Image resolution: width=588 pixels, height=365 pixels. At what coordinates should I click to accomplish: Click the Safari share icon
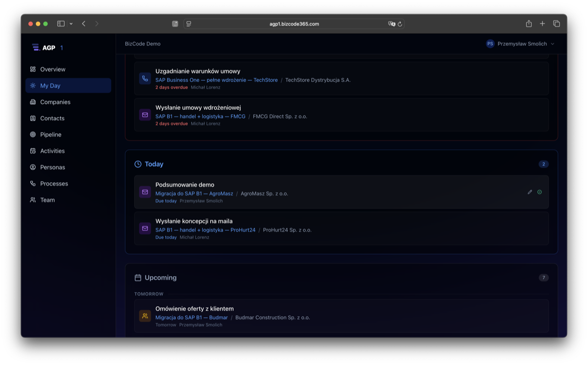[x=529, y=24]
